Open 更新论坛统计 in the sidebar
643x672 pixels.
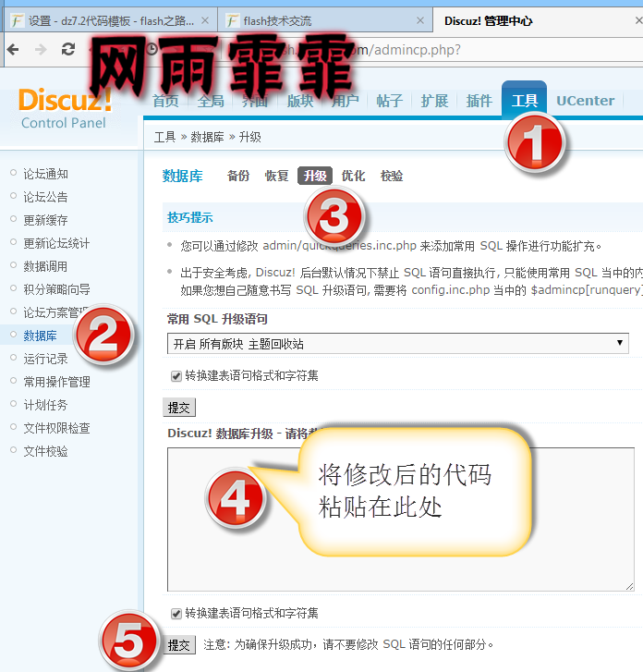(x=56, y=243)
